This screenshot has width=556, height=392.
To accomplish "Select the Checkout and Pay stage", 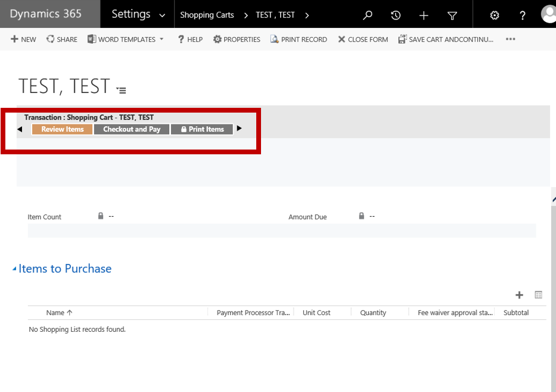I will click(x=132, y=129).
